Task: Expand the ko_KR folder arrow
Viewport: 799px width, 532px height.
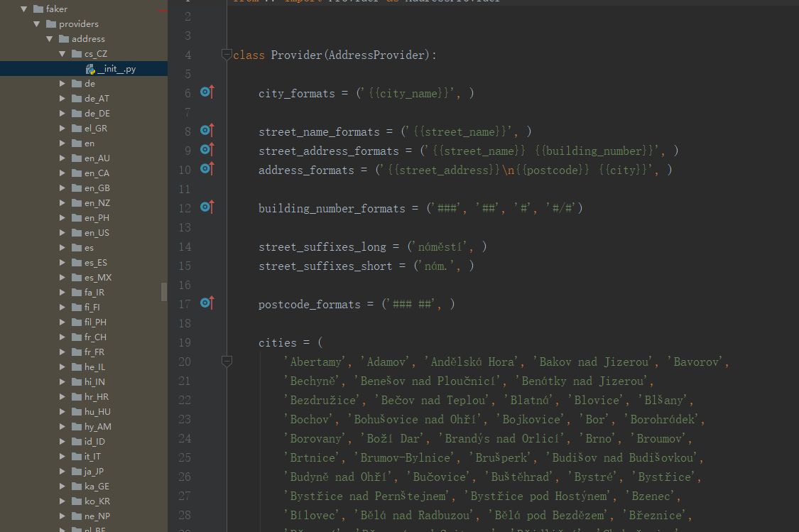Action: click(62, 501)
